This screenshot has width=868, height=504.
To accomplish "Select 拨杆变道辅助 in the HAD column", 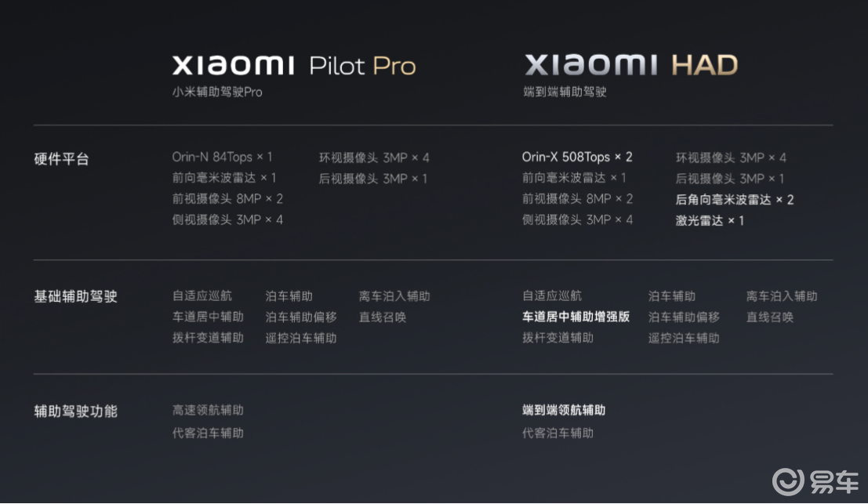I will 558,338.
